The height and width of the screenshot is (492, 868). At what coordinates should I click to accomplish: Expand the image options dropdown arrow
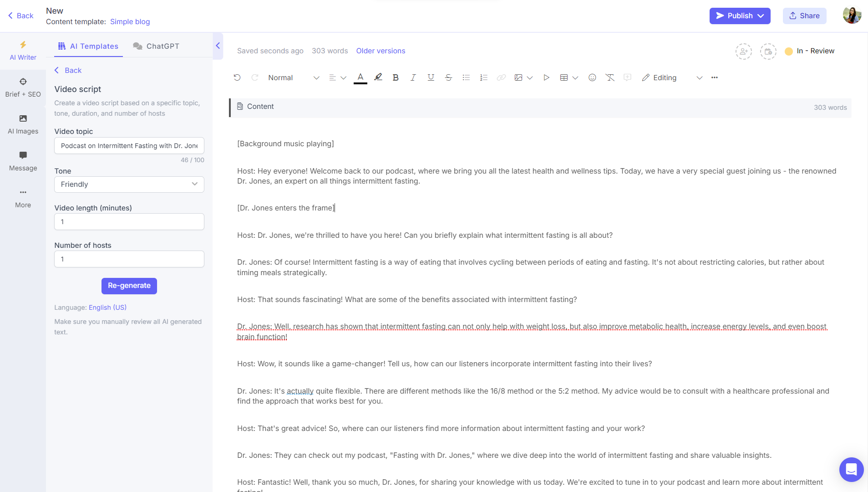[x=530, y=78]
